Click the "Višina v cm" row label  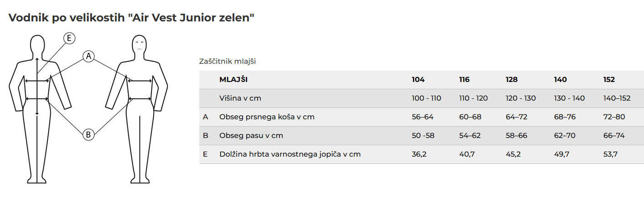[x=240, y=98]
